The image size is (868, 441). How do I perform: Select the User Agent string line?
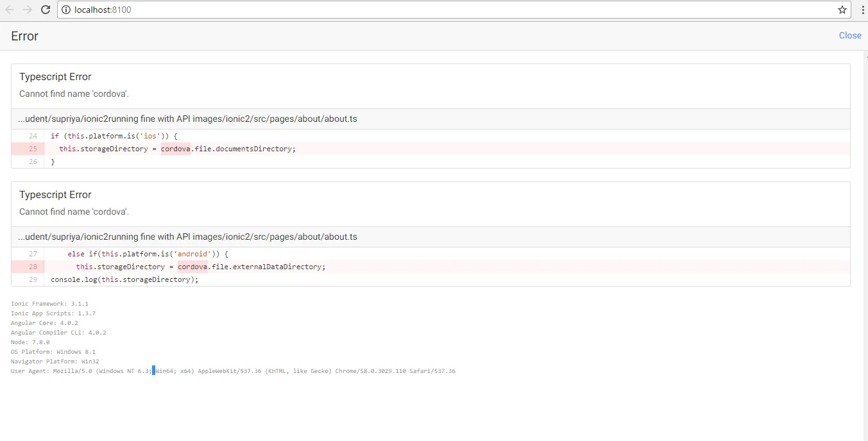pyautogui.click(x=233, y=371)
